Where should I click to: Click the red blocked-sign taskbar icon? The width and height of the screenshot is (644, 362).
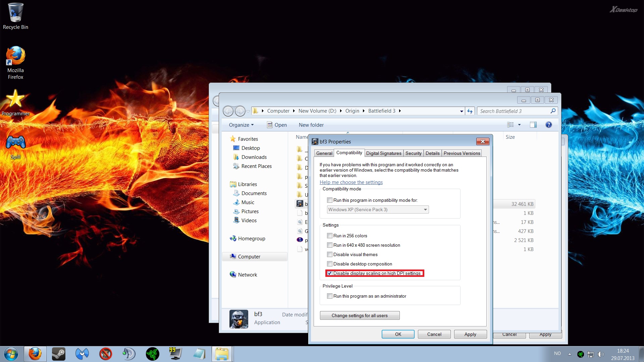106,354
